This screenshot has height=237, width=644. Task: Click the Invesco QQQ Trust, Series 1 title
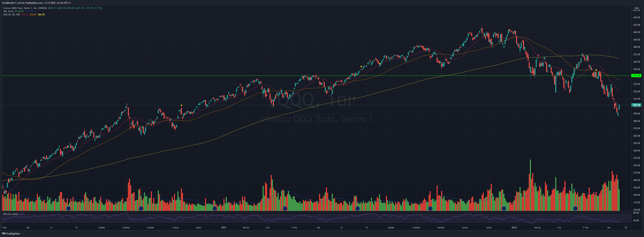tap(18, 8)
